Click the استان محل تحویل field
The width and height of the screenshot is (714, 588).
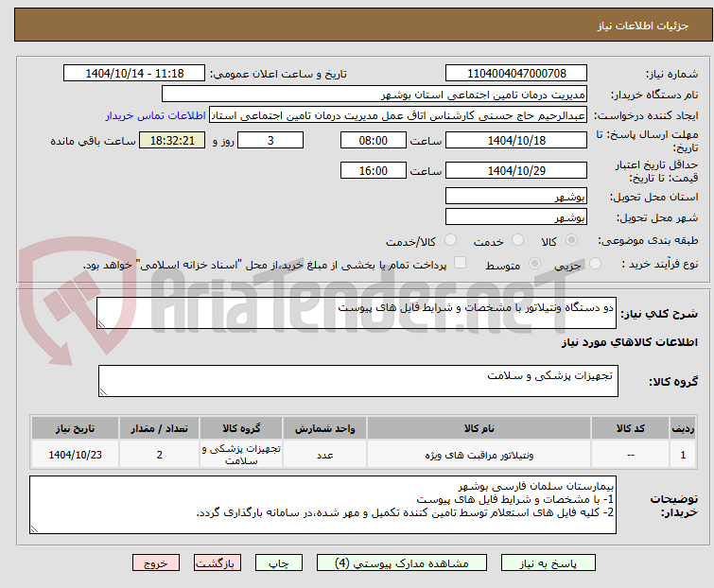[x=516, y=196]
